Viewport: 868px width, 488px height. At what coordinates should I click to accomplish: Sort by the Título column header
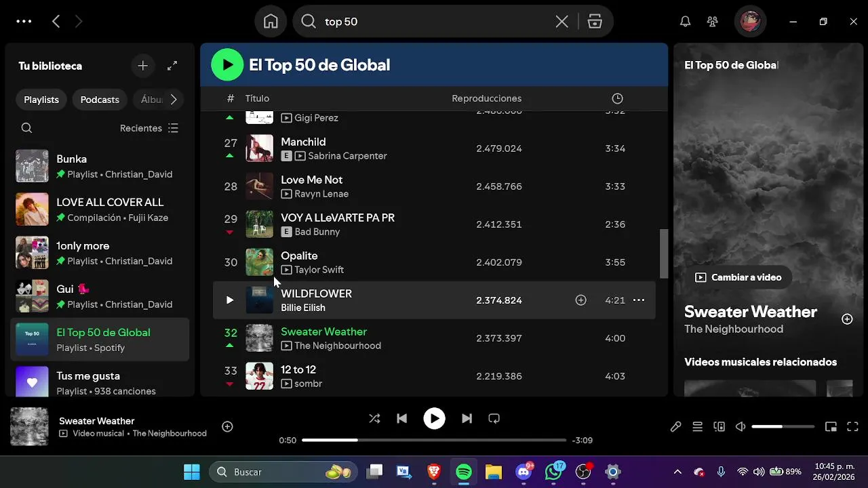point(257,98)
